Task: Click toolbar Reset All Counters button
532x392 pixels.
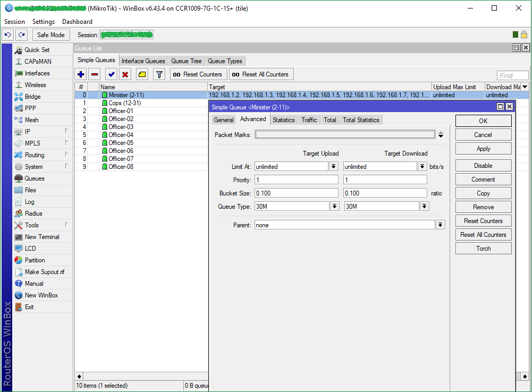Action: point(261,74)
